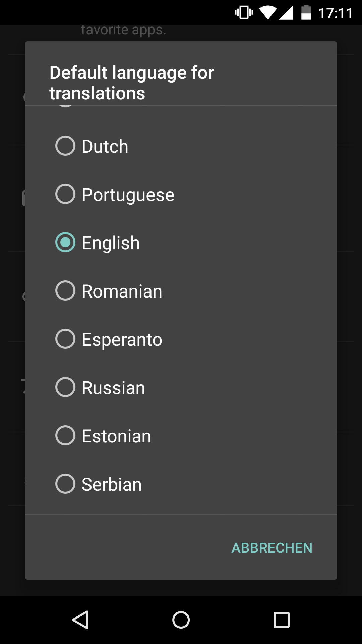Tap the cellular signal status icon
362x644 pixels.
coord(286,13)
